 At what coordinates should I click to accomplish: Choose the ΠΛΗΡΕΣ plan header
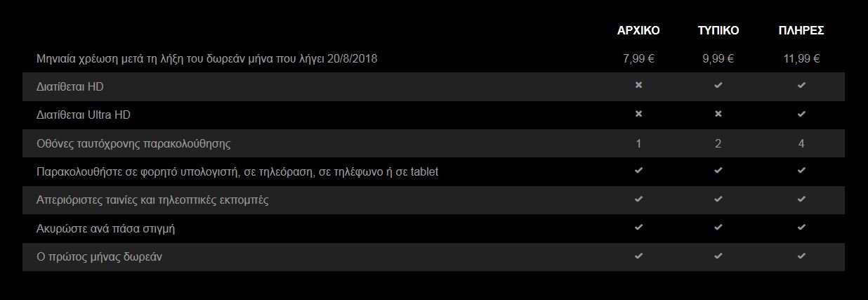[801, 30]
